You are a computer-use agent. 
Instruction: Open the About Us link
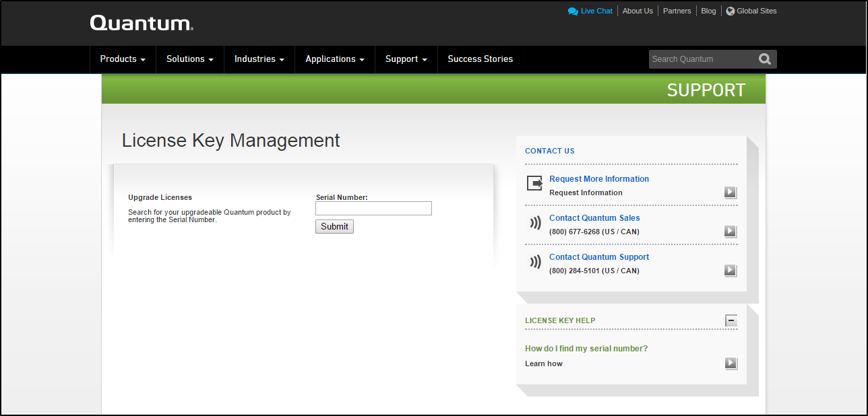[638, 11]
